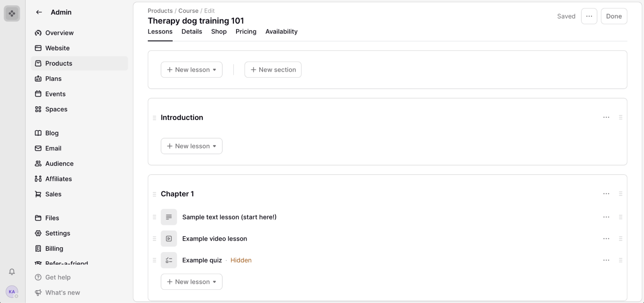Open more options for Chapter 1 section
The height and width of the screenshot is (303, 644).
coord(606,194)
